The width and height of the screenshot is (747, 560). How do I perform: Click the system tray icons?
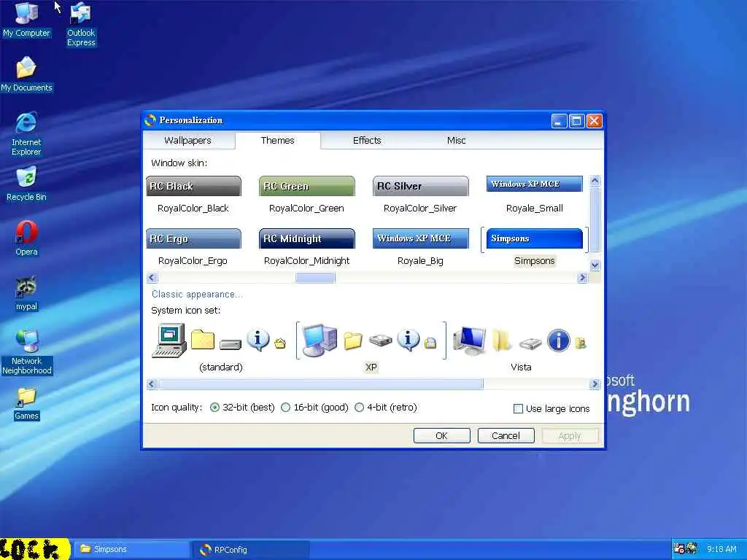(686, 549)
